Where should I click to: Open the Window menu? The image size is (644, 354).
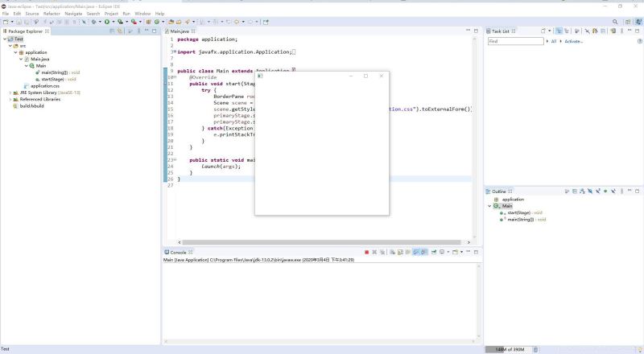(142, 14)
